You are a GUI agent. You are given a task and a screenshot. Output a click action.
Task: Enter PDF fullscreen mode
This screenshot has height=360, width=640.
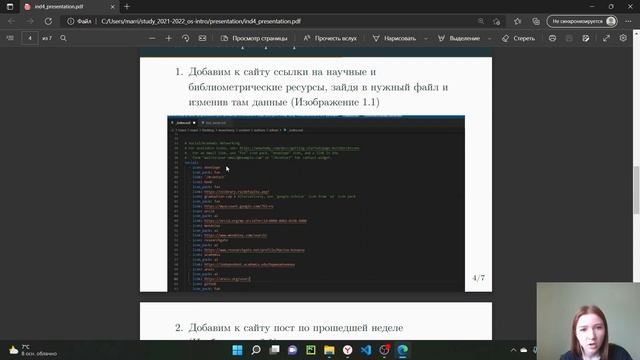pyautogui.click(x=606, y=38)
